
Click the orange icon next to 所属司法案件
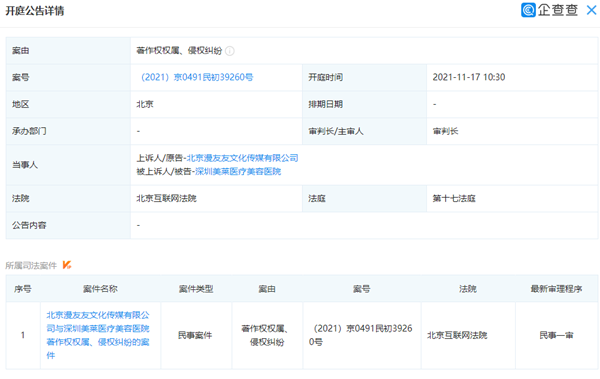click(67, 265)
